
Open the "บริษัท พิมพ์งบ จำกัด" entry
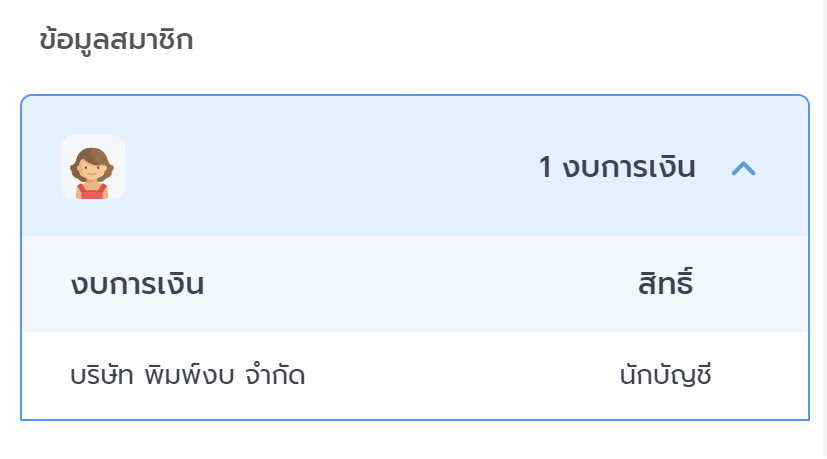tap(187, 376)
